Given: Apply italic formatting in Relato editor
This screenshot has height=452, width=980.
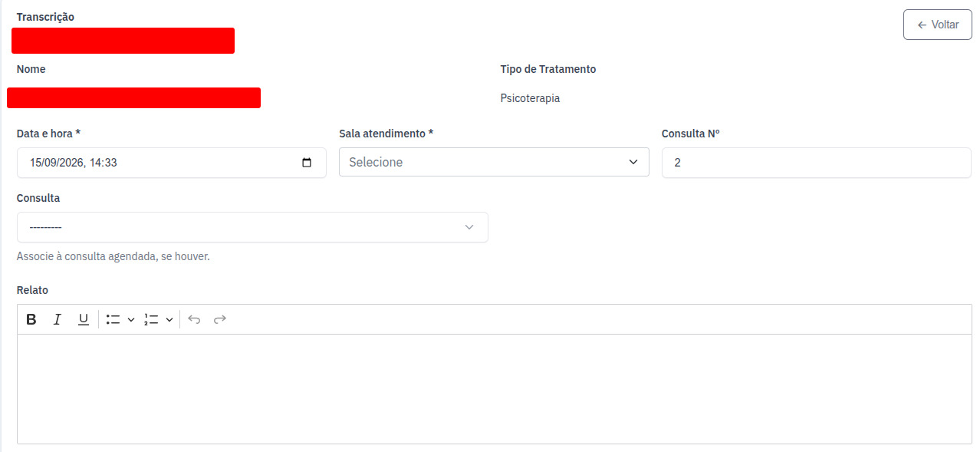Looking at the screenshot, I should (x=57, y=319).
